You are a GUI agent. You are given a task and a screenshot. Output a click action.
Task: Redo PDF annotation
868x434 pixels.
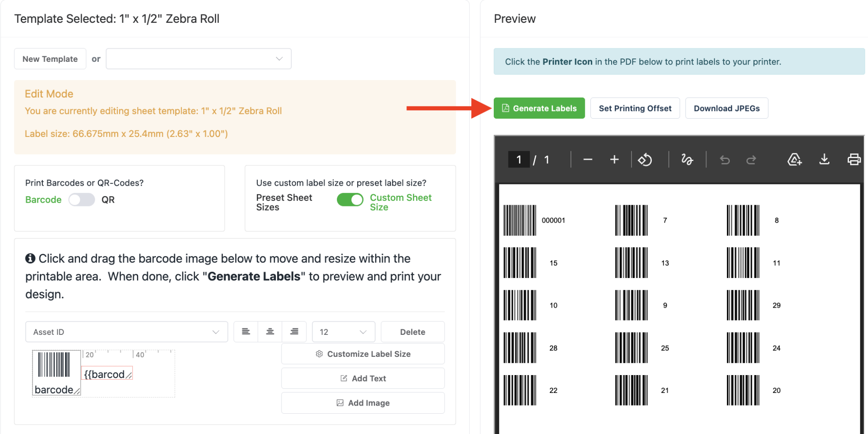751,160
